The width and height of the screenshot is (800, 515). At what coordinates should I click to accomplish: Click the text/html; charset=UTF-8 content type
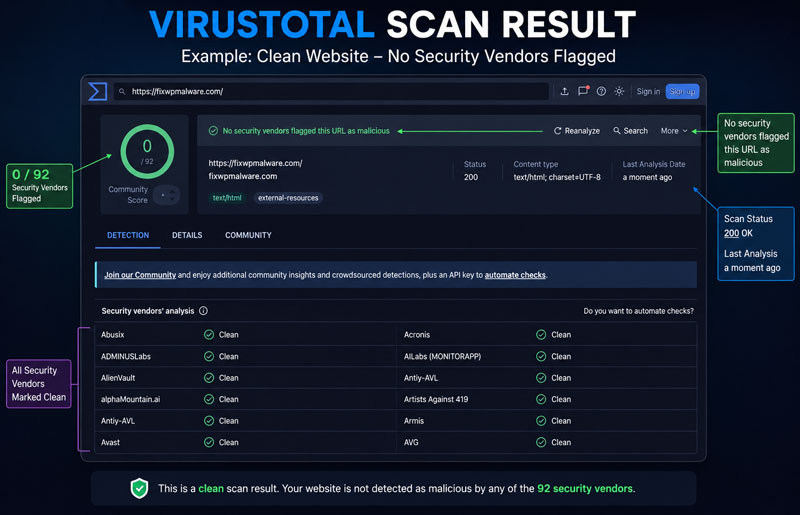pyautogui.click(x=557, y=177)
